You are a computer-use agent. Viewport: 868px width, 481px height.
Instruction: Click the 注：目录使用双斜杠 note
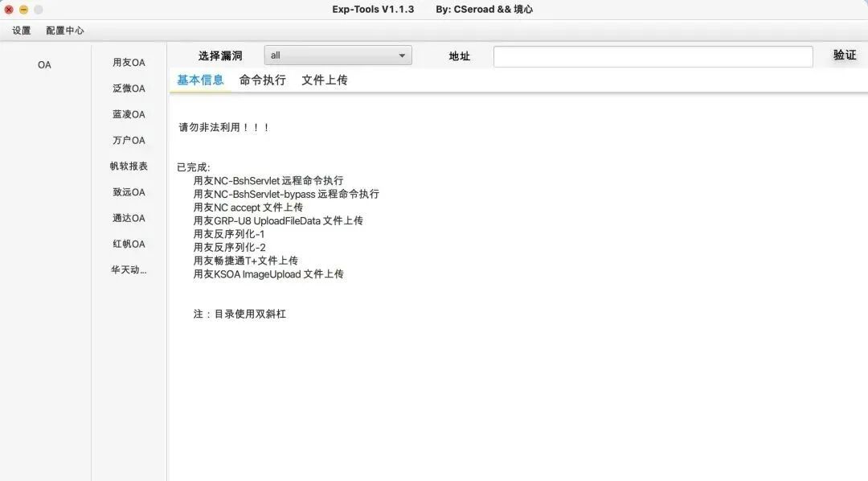pos(240,314)
